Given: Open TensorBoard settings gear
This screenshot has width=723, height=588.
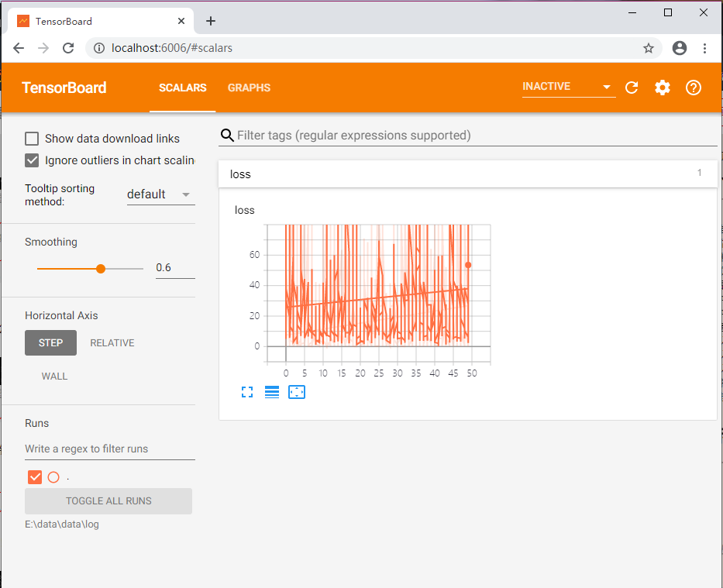Looking at the screenshot, I should pos(663,88).
